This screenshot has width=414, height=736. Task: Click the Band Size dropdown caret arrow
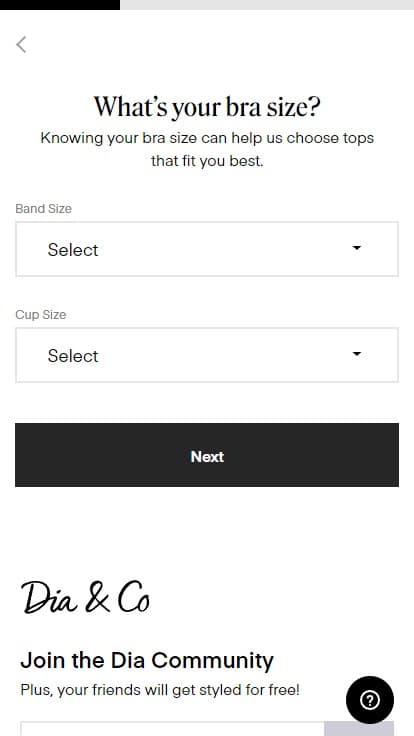pos(357,248)
